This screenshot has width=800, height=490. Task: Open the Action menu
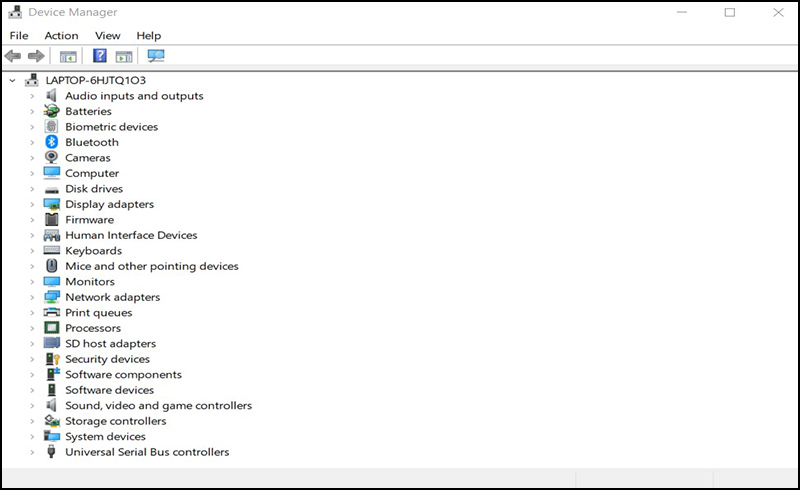(61, 36)
